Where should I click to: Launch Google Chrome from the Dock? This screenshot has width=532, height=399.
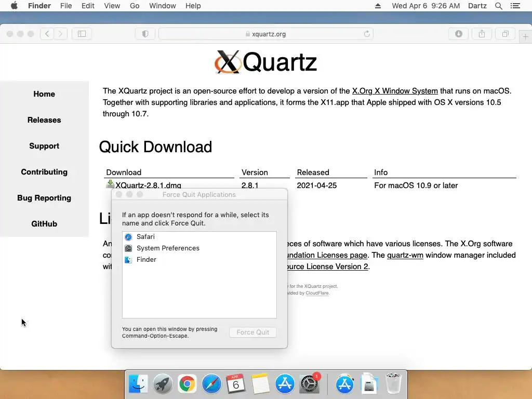click(187, 384)
